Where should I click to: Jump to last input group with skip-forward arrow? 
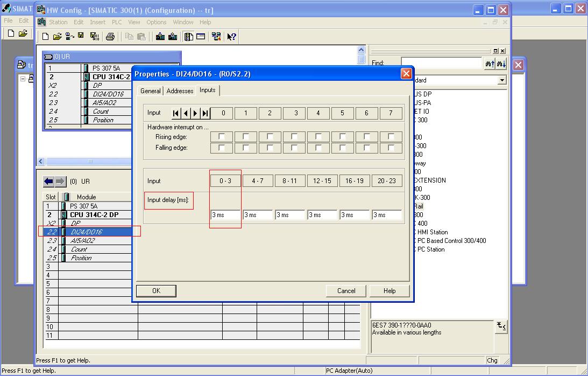[x=205, y=113]
